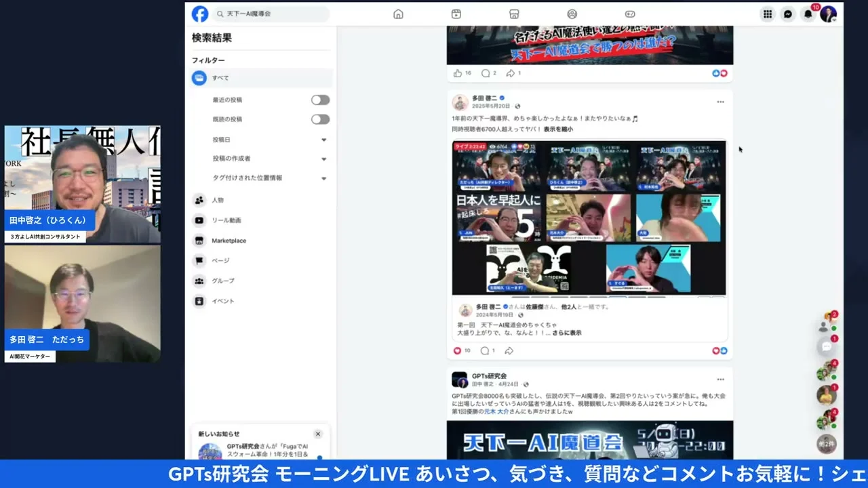Image resolution: width=868 pixels, height=488 pixels.
Task: Open the Reels video tab icon
Action: [456, 14]
